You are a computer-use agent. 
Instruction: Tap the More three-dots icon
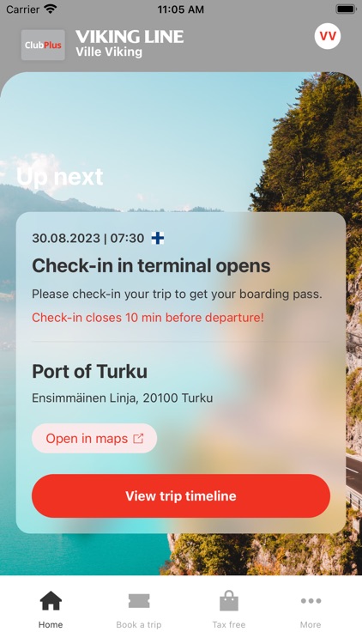tap(311, 601)
